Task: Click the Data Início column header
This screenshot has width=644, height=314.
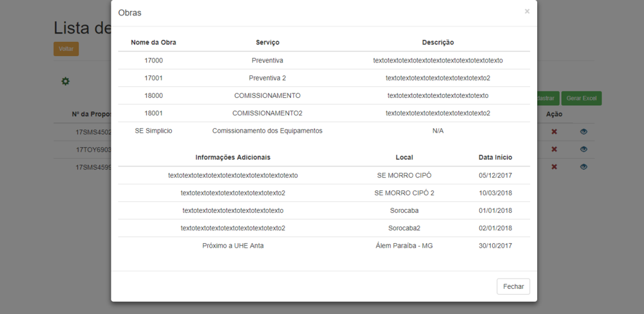Action: [x=495, y=157]
